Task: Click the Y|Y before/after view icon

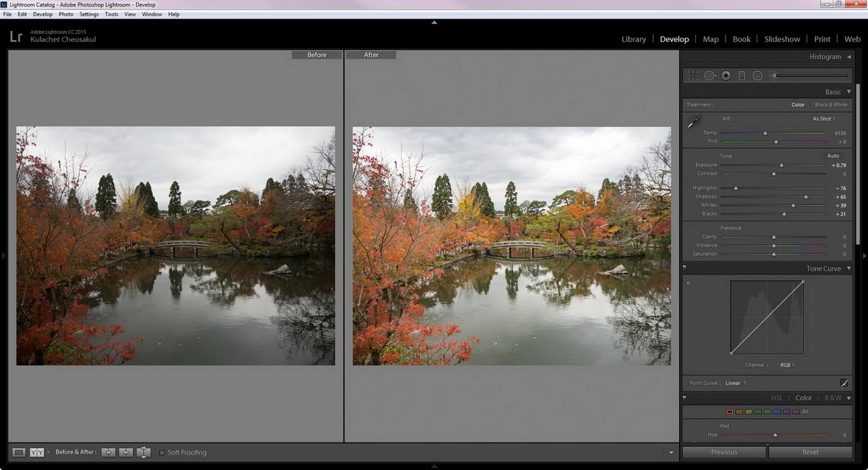Action: click(x=37, y=452)
